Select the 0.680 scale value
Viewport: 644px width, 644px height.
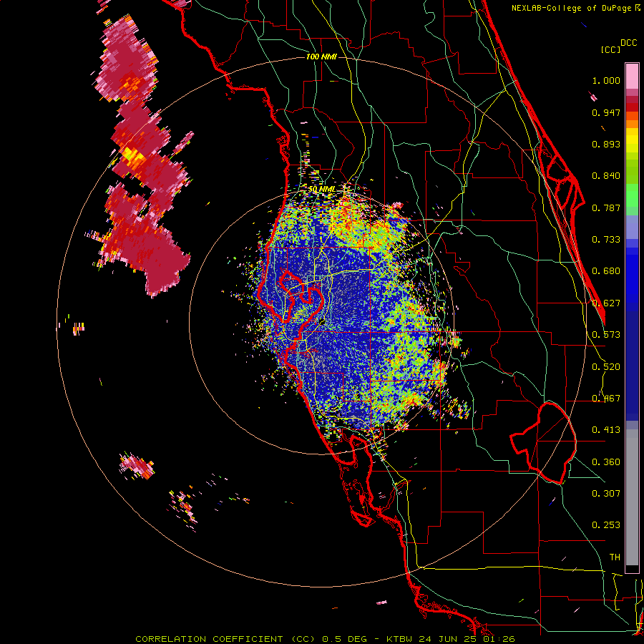(x=606, y=271)
